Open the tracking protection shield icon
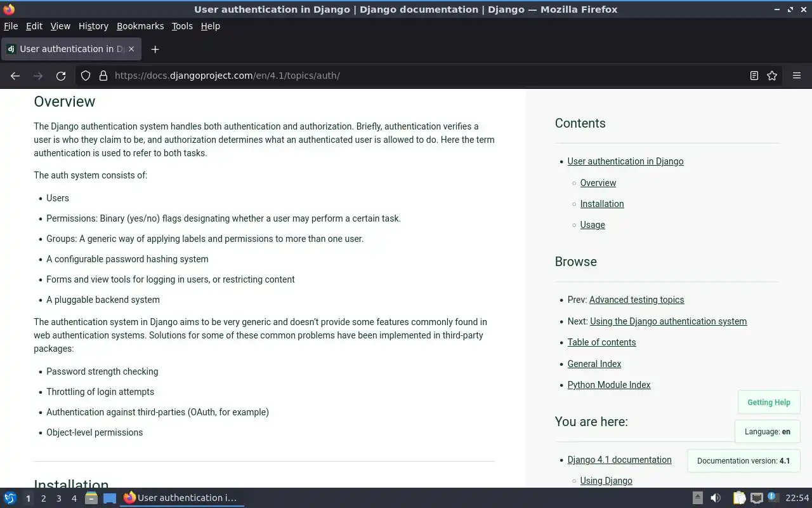Screen dimensions: 812x508 tap(86, 76)
